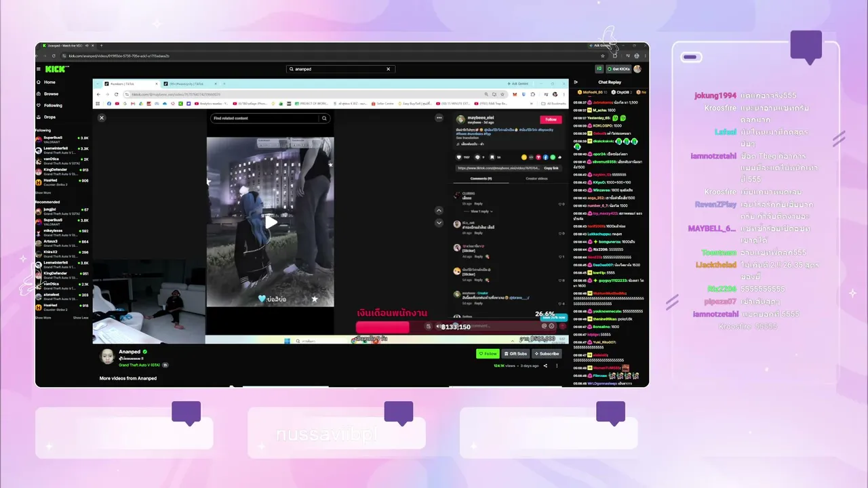Open new tab in inner TikTok browser
868x488 pixels.
[226, 83]
